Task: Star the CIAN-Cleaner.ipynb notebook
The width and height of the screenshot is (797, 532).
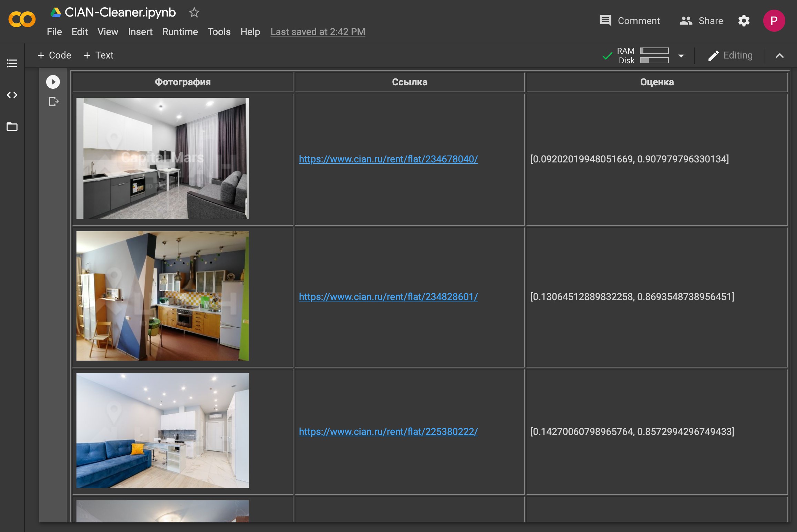Action: [194, 13]
